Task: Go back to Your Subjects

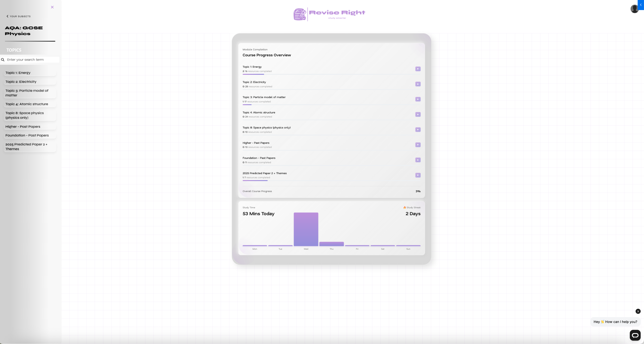Action: (x=19, y=16)
